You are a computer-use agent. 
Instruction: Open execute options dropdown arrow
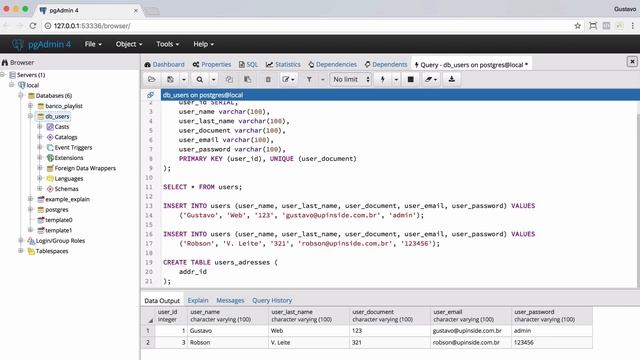(396, 79)
